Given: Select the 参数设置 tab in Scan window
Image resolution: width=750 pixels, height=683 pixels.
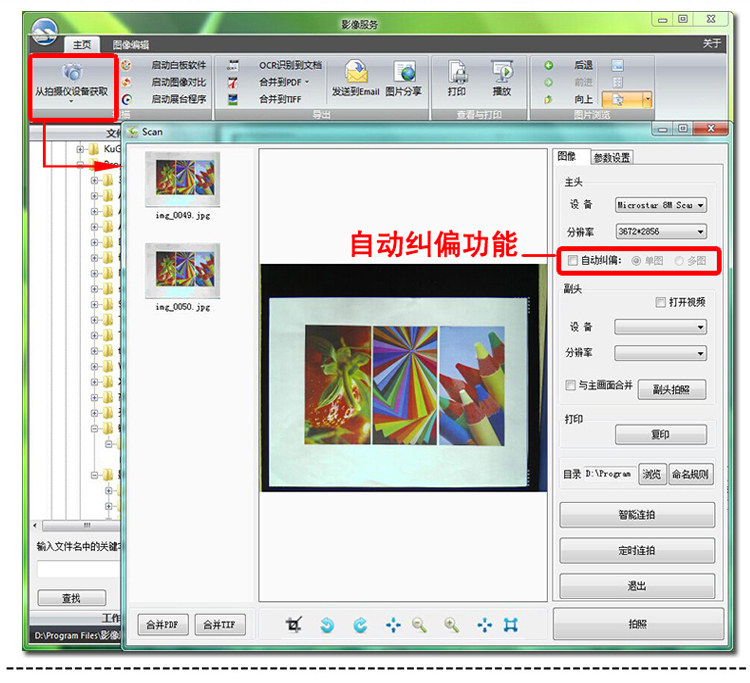Looking at the screenshot, I should [612, 157].
